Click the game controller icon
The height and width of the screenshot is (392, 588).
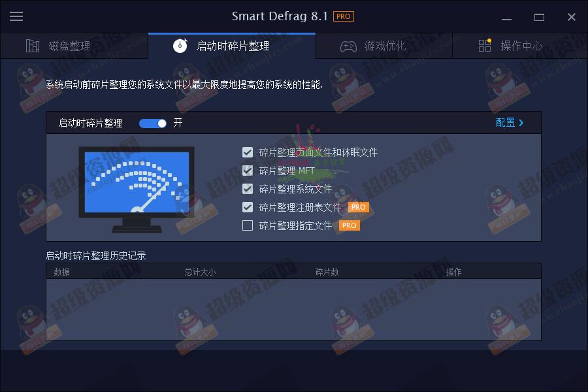click(x=348, y=46)
